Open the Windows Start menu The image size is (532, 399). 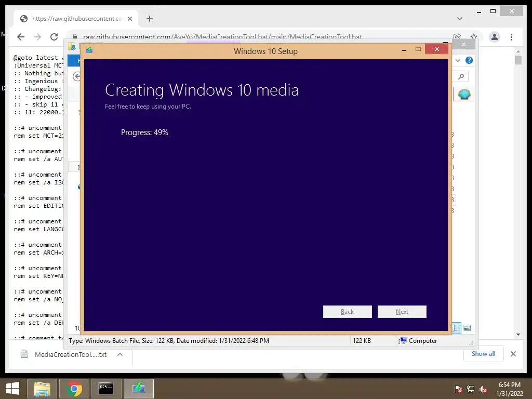click(x=12, y=389)
